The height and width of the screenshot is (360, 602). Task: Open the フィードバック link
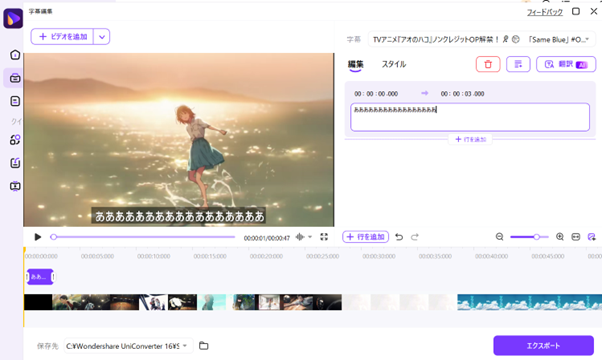point(544,12)
